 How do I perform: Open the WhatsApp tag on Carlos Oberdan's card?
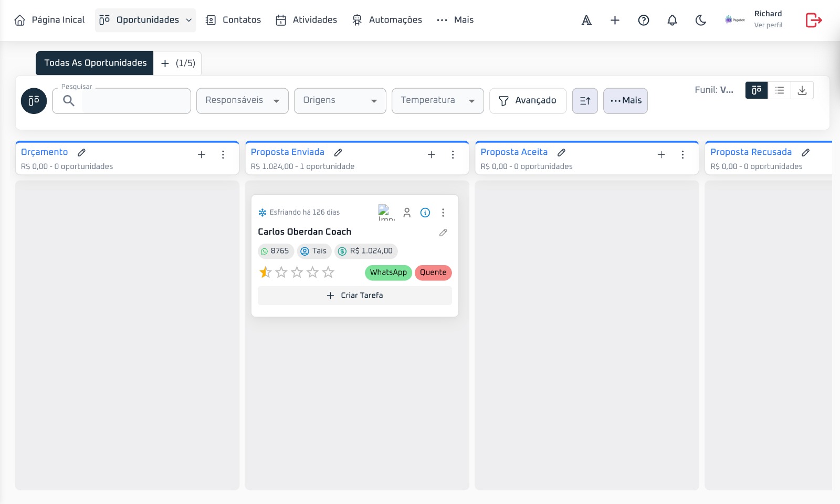388,272
